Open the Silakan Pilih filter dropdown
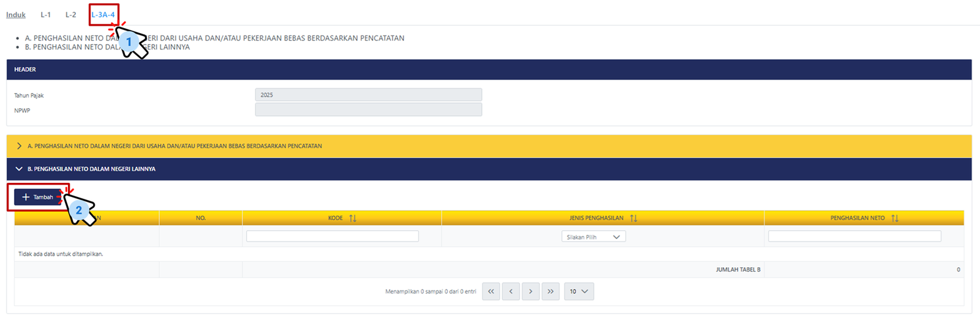Viewport: 980px width, 318px height. (593, 237)
